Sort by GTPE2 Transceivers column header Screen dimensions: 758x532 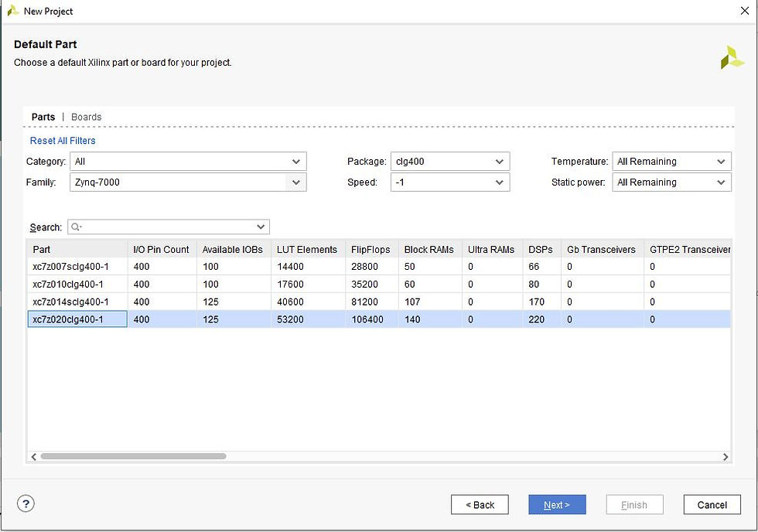pyautogui.click(x=688, y=249)
